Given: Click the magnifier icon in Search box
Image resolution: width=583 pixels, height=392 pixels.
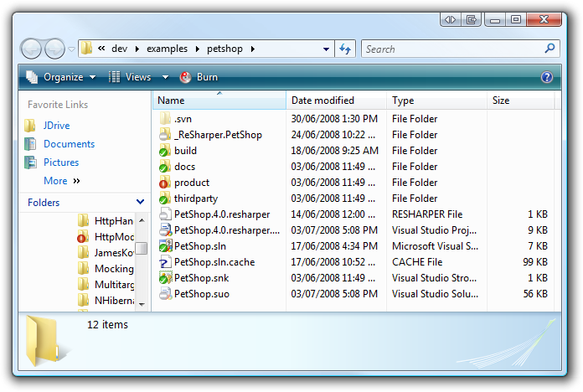Looking at the screenshot, I should [549, 49].
